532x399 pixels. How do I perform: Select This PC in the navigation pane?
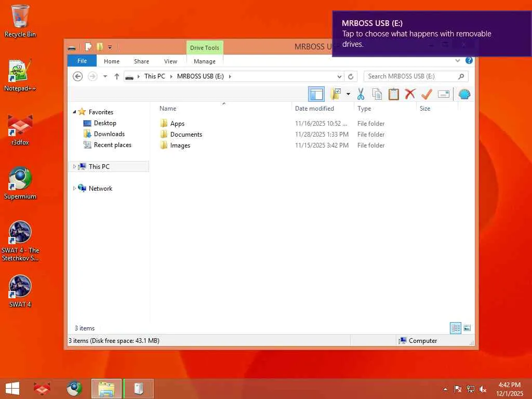[99, 166]
